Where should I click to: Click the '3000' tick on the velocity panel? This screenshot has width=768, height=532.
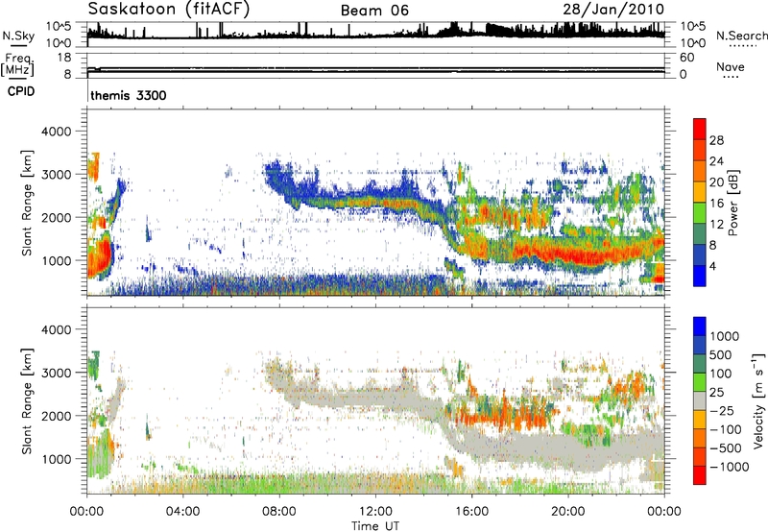pos(56,373)
